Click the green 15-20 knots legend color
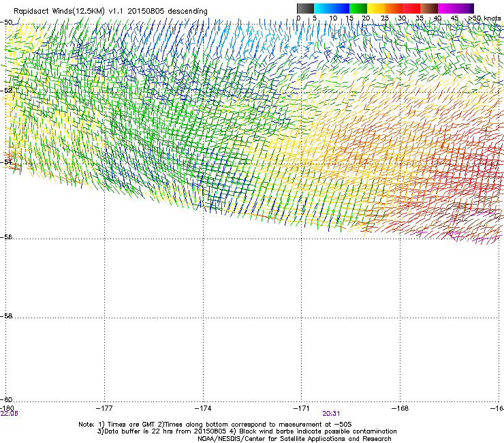The height and width of the screenshot is (443, 504). pyautogui.click(x=358, y=8)
